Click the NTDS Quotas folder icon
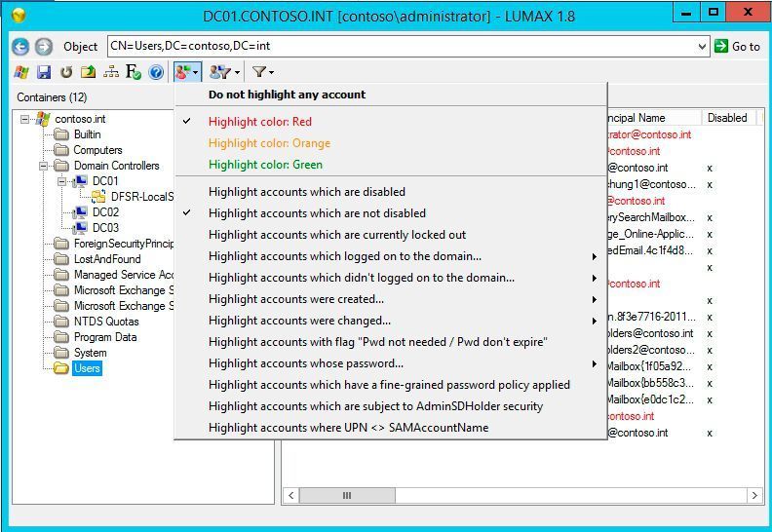The image size is (772, 532). [61, 322]
